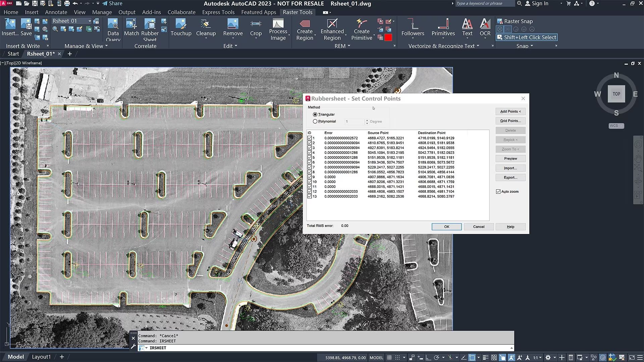Select the Process Image tool
The height and width of the screenshot is (362, 644).
tap(279, 28)
